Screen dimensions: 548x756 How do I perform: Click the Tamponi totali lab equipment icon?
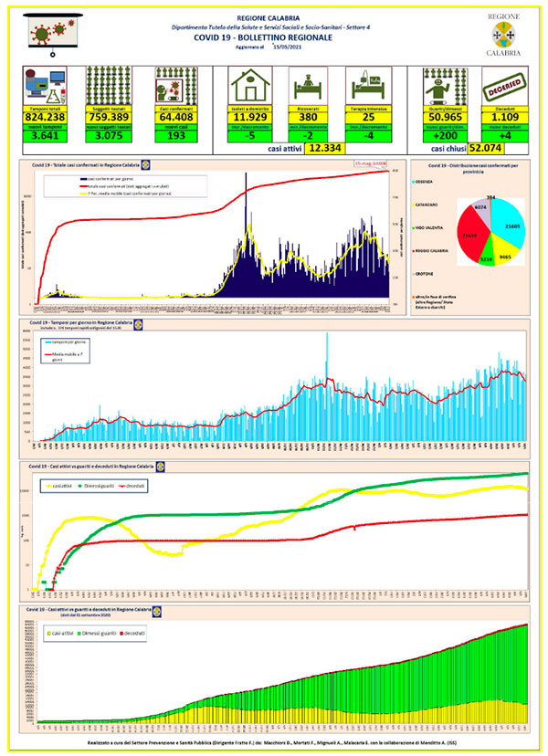click(x=45, y=86)
